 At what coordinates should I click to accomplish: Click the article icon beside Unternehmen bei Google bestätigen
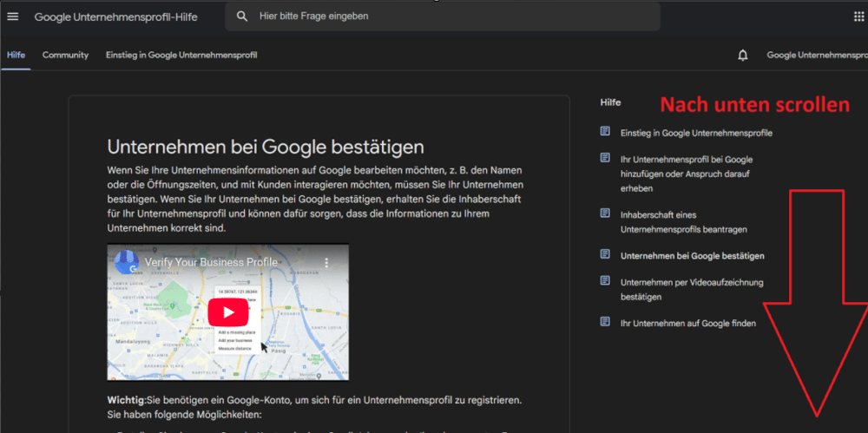(605, 254)
